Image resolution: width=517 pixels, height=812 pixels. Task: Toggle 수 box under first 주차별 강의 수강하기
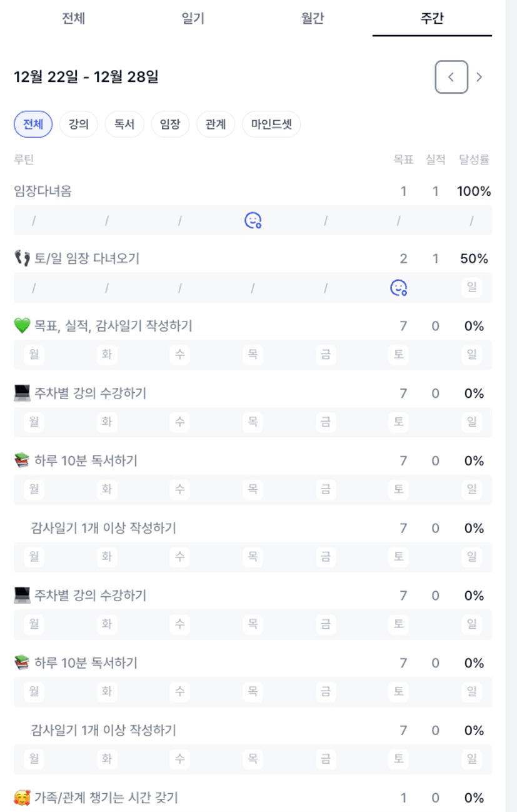pyautogui.click(x=179, y=422)
